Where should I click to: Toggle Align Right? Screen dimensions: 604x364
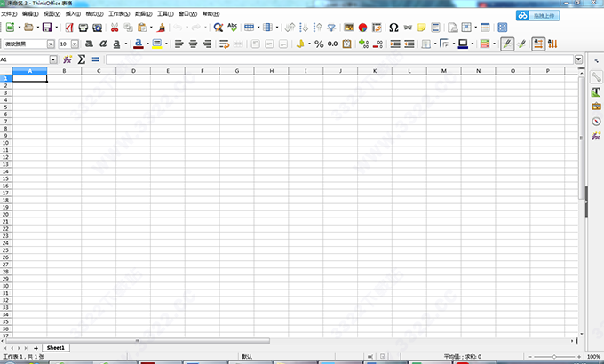(x=207, y=44)
